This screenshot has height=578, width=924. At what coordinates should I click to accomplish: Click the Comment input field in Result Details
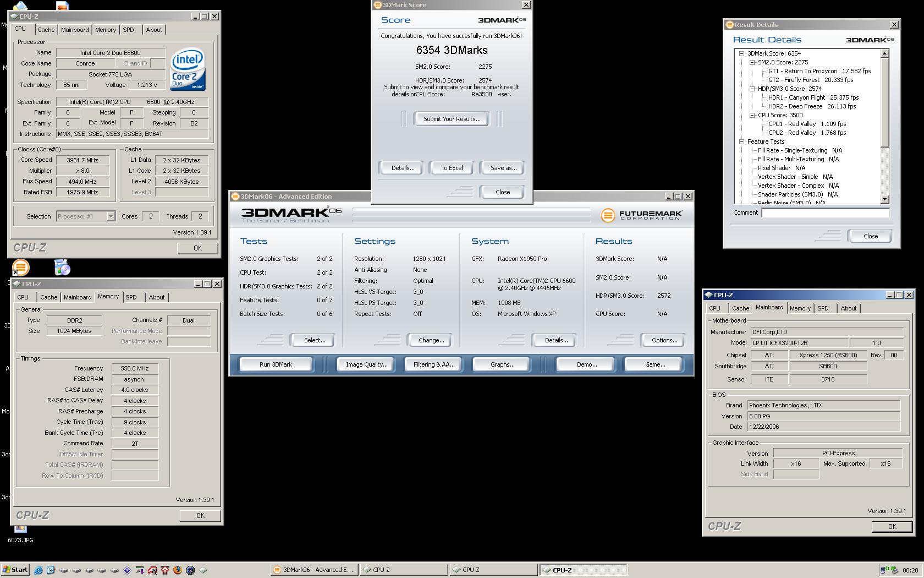[x=826, y=212]
